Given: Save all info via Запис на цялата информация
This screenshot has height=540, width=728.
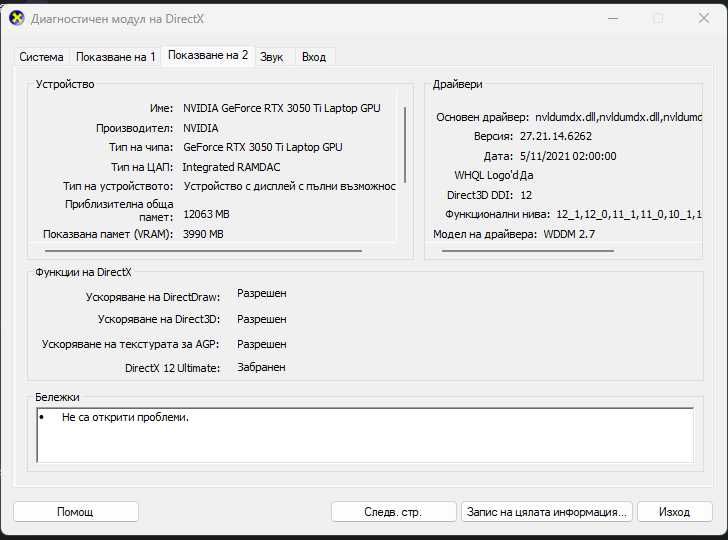Looking at the screenshot, I should 547,512.
